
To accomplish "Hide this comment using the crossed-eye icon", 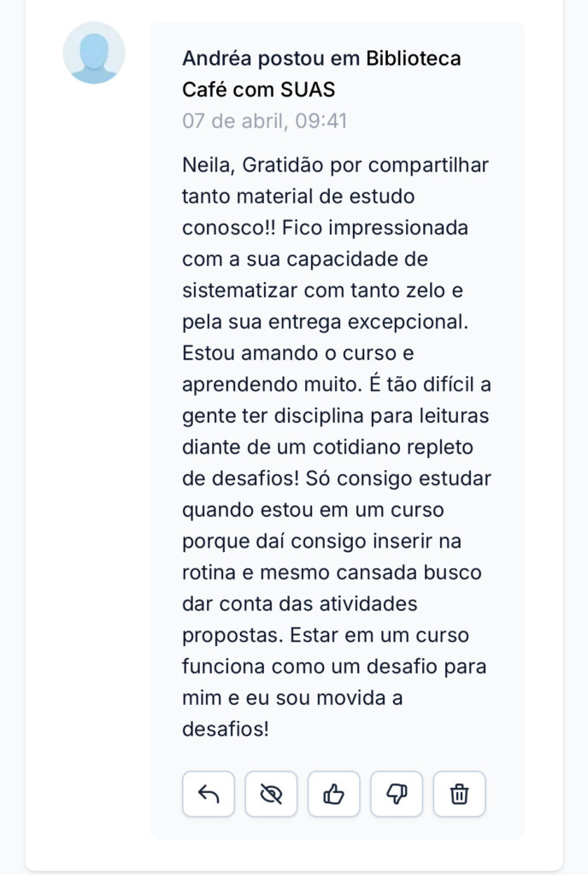I will pyautogui.click(x=271, y=794).
